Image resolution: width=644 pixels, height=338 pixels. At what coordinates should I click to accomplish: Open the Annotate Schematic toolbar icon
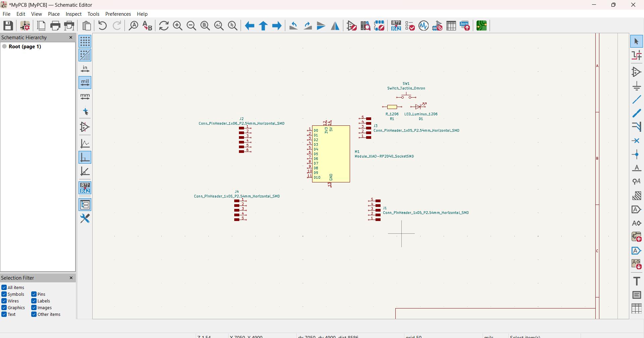pos(396,26)
